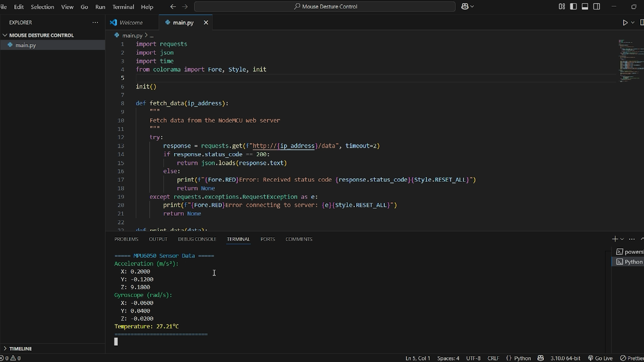
Task: Toggle primary side bar visibility
Action: tap(573, 6)
